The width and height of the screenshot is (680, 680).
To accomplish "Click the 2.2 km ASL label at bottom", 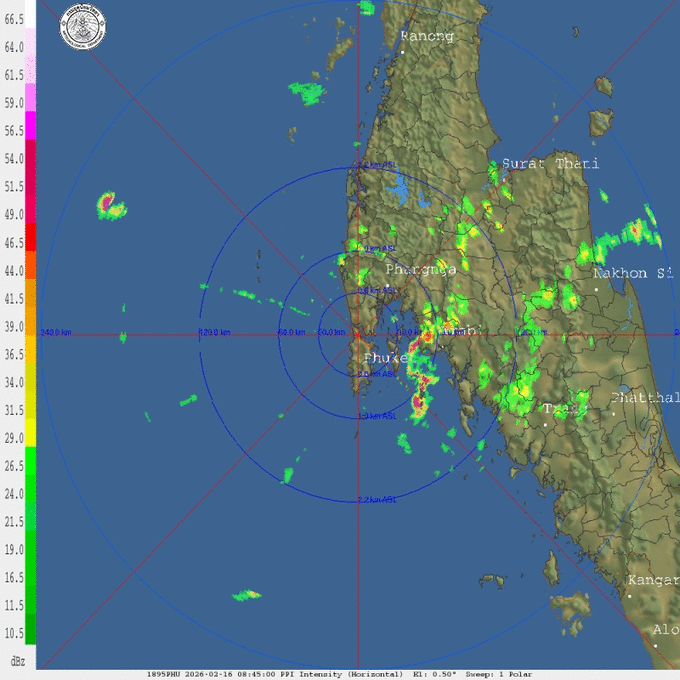I will point(376,499).
